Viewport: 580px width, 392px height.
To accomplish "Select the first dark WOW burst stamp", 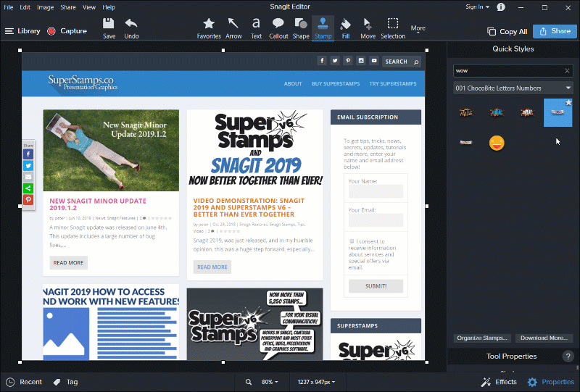I will 466,112.
